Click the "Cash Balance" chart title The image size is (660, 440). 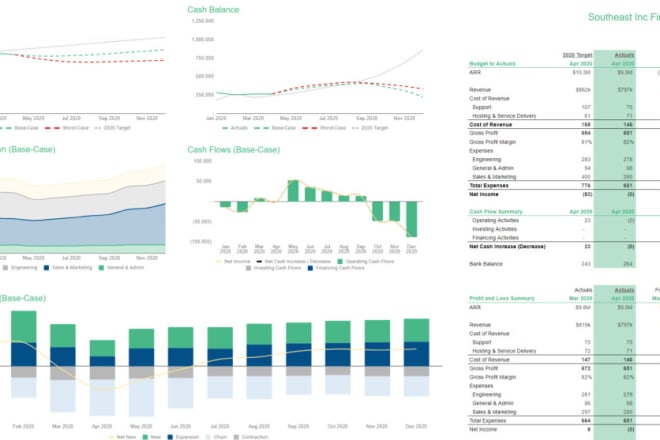(213, 10)
